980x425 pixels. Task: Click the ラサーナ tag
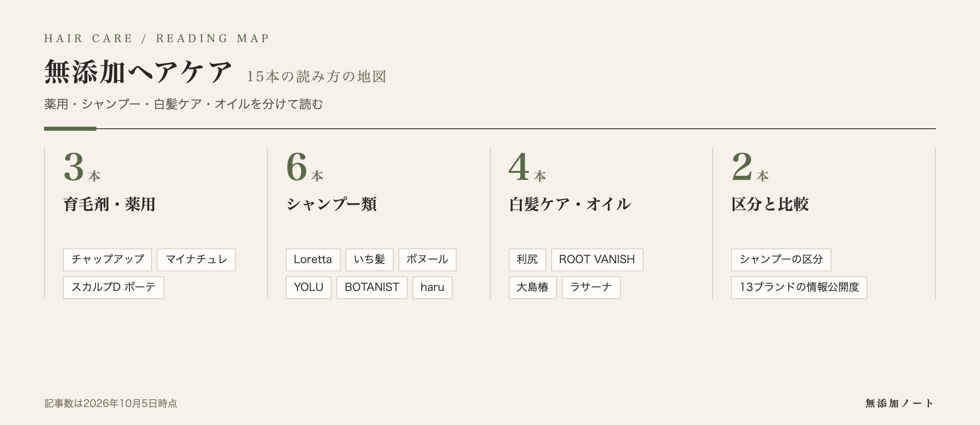(x=591, y=287)
